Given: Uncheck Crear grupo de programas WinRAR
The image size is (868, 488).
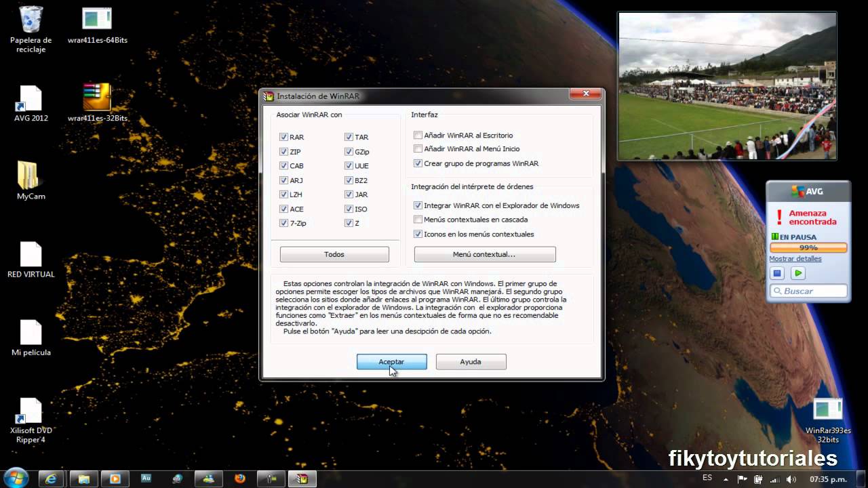Looking at the screenshot, I should [x=418, y=163].
